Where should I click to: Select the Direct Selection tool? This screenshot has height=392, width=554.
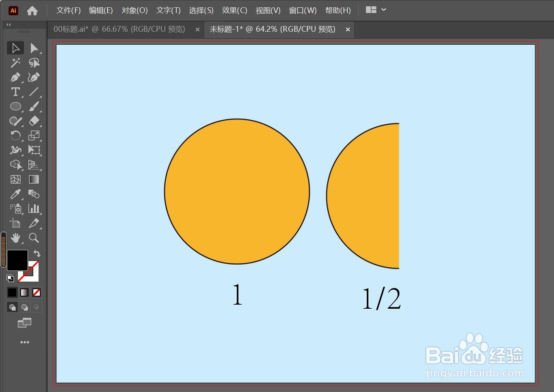pos(34,48)
